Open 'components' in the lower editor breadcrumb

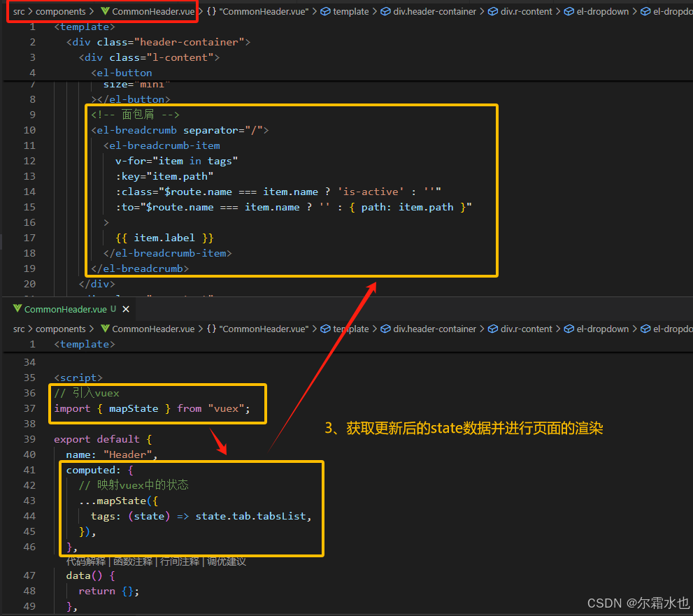coord(61,329)
